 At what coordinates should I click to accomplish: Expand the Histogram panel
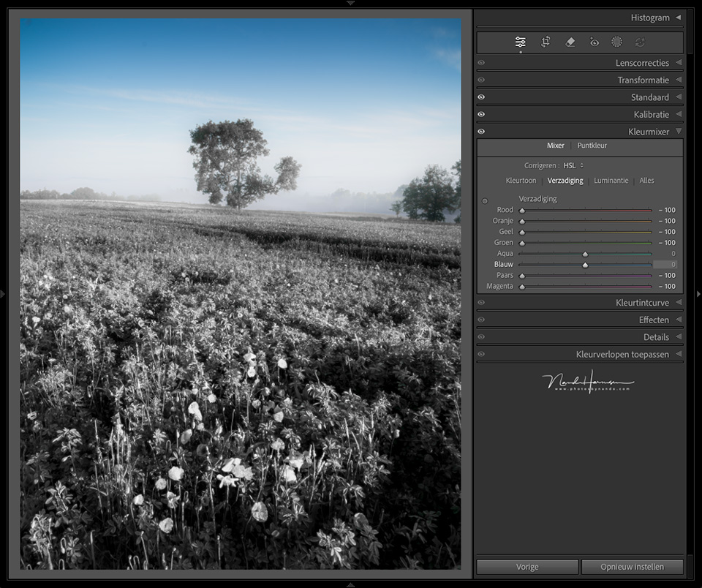[x=678, y=18]
